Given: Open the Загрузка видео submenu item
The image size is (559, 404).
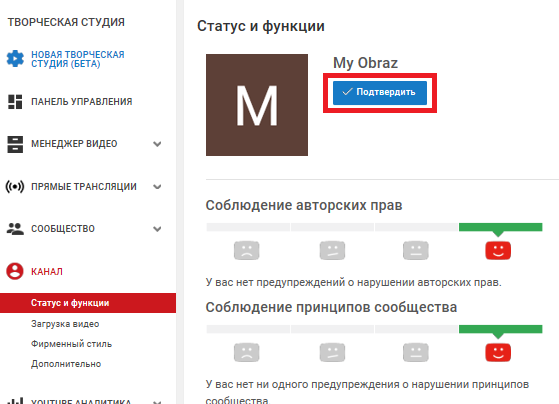Looking at the screenshot, I should [65, 324].
